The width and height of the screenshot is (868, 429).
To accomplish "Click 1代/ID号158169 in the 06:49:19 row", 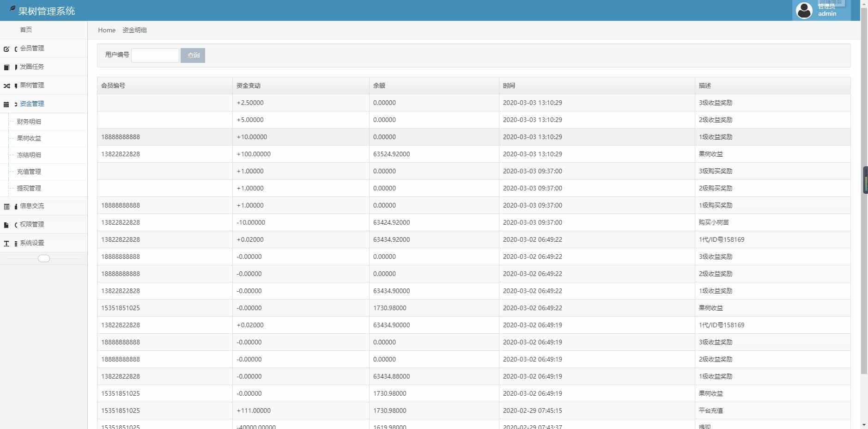I will 722,325.
